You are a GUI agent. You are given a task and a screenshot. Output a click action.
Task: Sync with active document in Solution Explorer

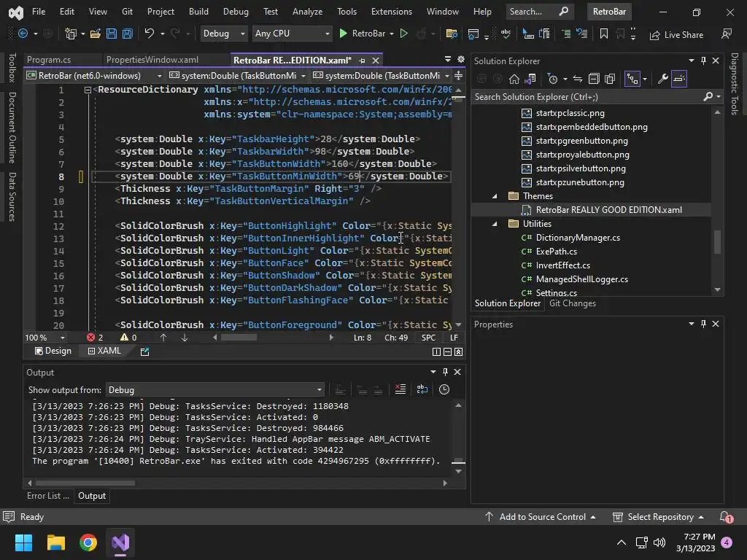(x=578, y=79)
